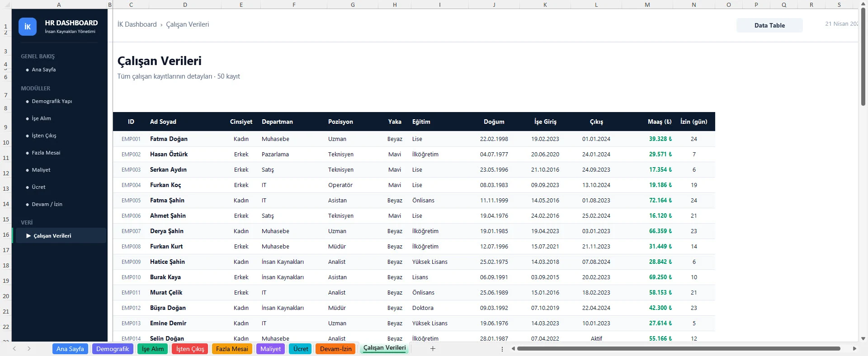Select row 16 header

point(6,234)
